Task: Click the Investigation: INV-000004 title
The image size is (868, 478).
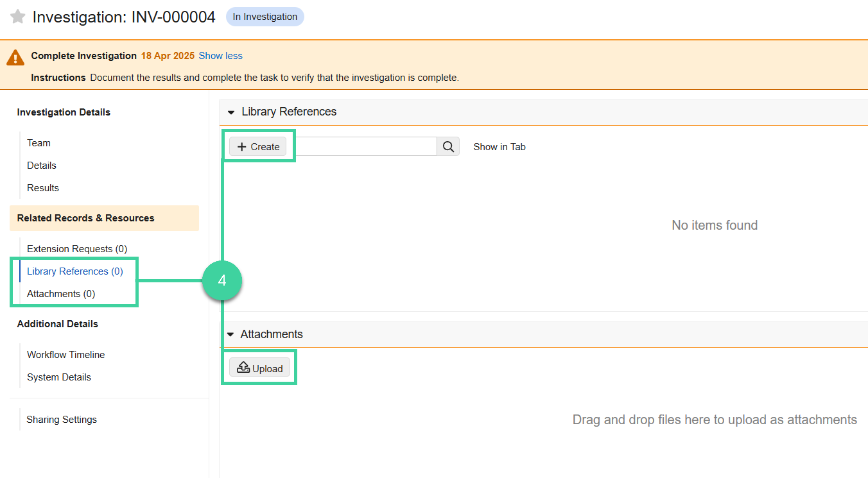Action: pyautogui.click(x=124, y=17)
